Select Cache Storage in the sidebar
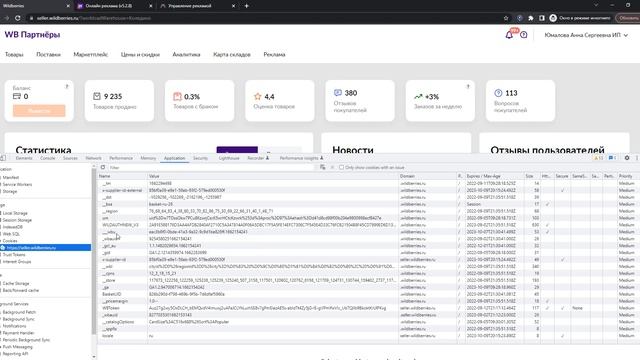 [16, 283]
